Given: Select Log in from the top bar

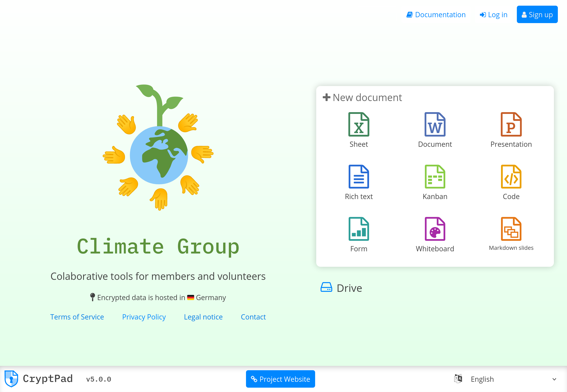Looking at the screenshot, I should (493, 15).
